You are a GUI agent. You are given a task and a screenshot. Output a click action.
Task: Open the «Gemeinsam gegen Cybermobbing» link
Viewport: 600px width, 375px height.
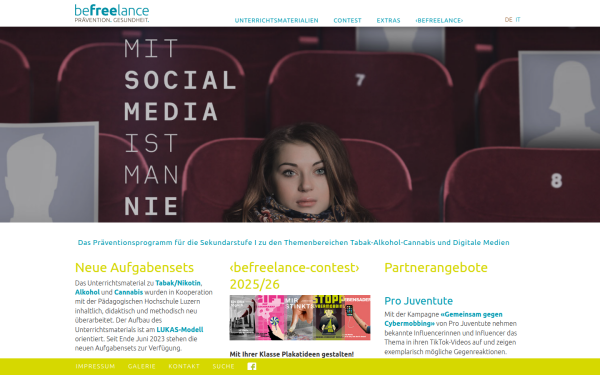click(443, 319)
